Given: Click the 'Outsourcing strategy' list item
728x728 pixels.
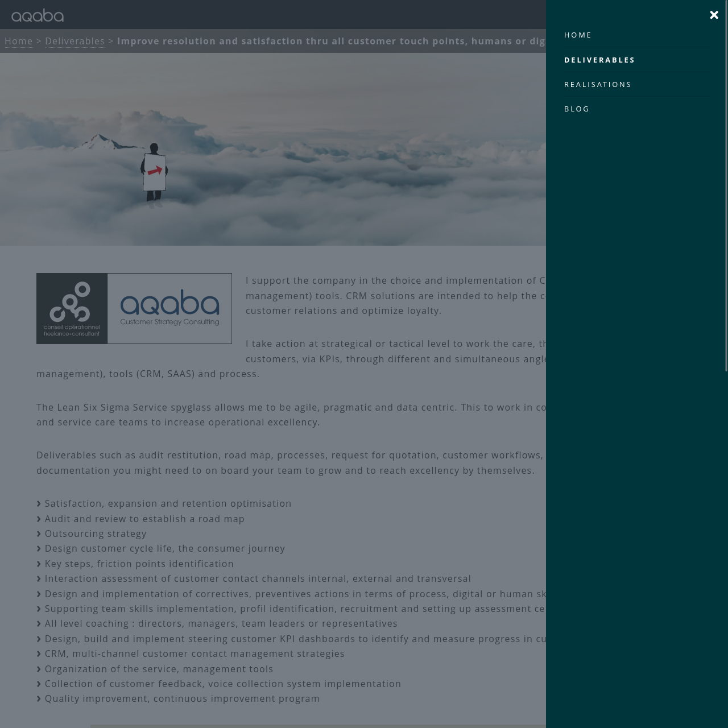Looking at the screenshot, I should click(x=96, y=533).
